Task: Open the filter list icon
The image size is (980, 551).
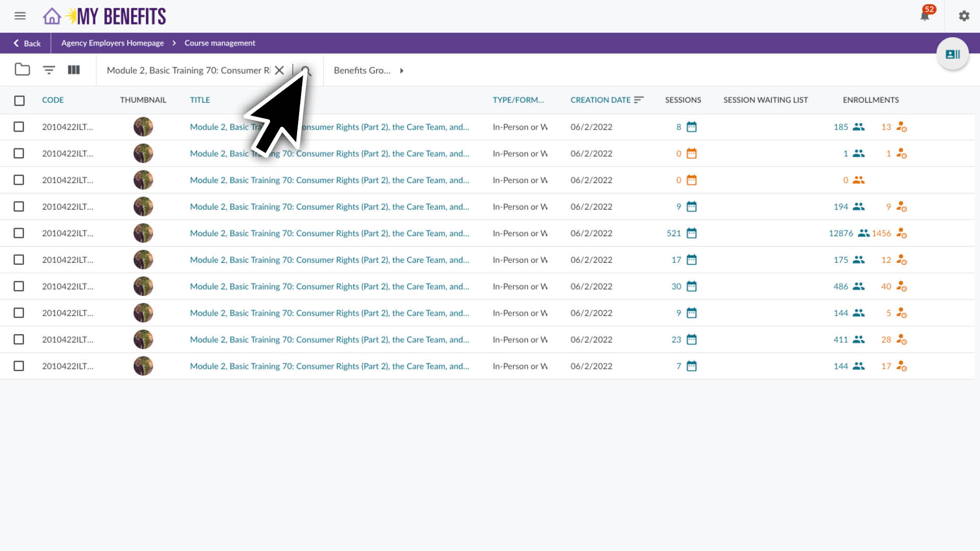Action: click(48, 70)
